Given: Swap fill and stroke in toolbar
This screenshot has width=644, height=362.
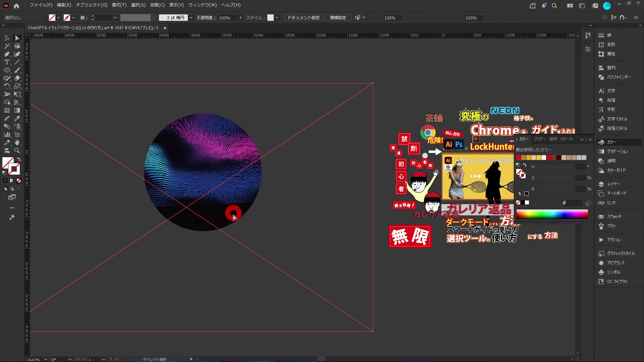Looking at the screenshot, I should click(19, 159).
